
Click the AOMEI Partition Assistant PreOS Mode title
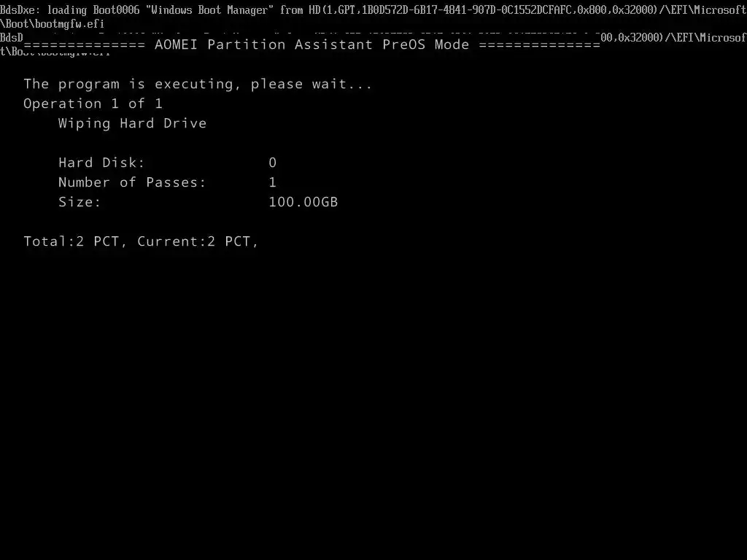[311, 44]
